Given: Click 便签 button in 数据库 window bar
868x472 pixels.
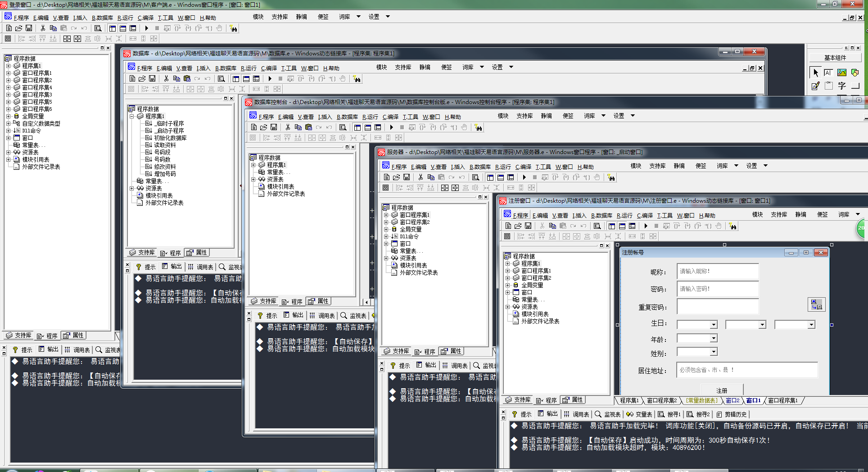Looking at the screenshot, I should point(446,67).
